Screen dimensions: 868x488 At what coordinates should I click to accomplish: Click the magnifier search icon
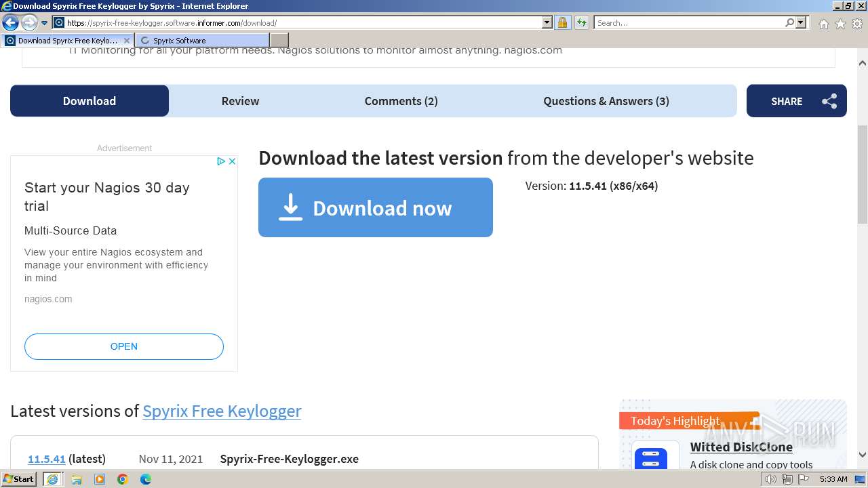(x=789, y=23)
